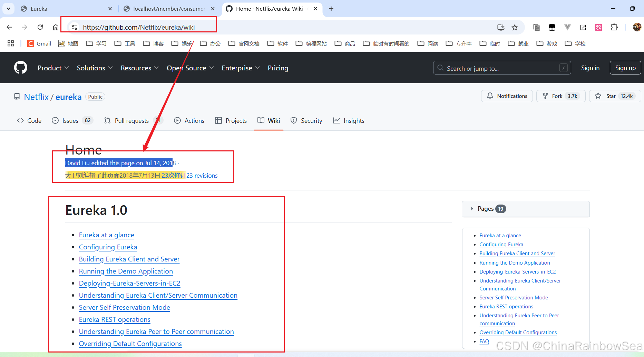The image size is (644, 357).
Task: Open browser home page icon
Action: point(56,27)
